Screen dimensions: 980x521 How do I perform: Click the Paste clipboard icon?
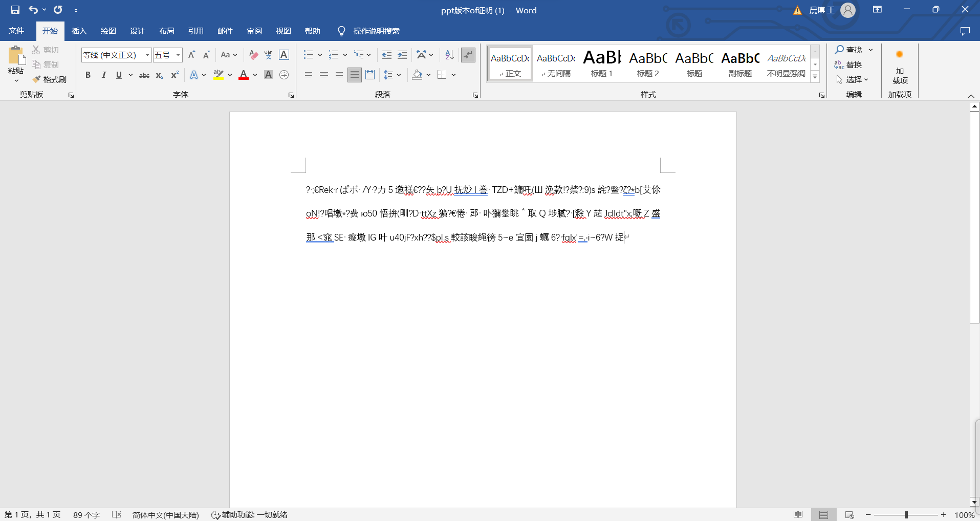point(16,56)
